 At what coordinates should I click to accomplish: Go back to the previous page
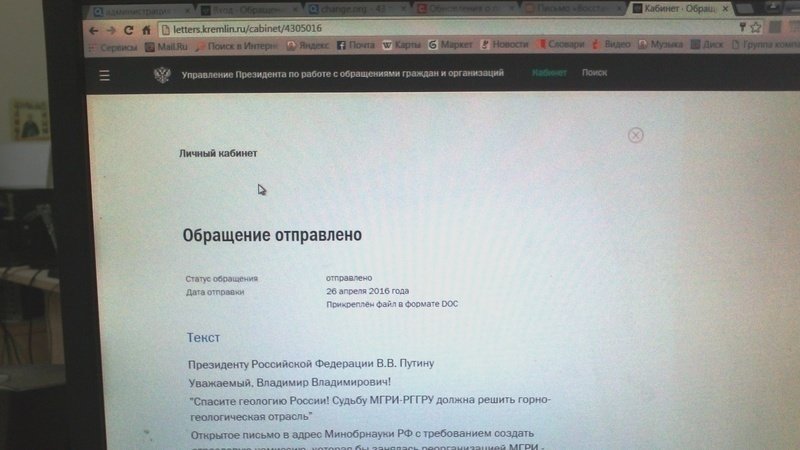(x=93, y=29)
